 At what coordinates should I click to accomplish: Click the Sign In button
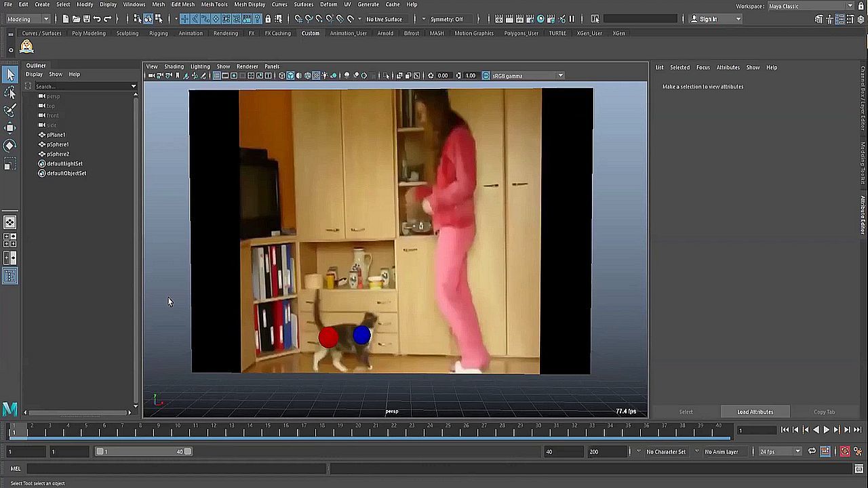point(708,19)
